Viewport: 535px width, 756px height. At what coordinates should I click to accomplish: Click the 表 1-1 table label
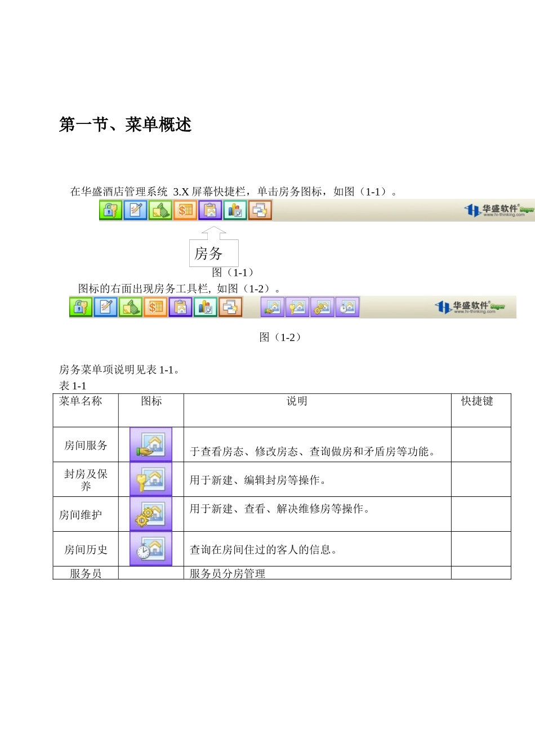tap(73, 386)
